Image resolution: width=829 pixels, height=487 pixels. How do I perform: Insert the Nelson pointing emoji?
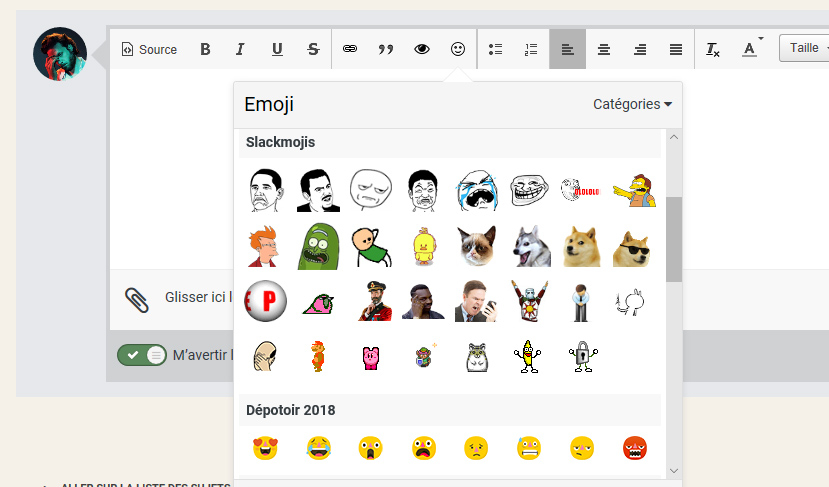click(x=635, y=190)
